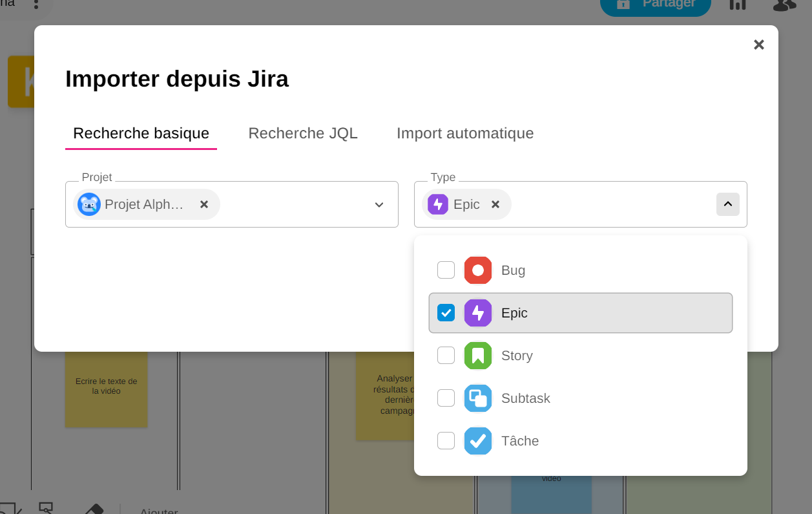Click the purple Epic lightning icon in list

[x=478, y=313]
